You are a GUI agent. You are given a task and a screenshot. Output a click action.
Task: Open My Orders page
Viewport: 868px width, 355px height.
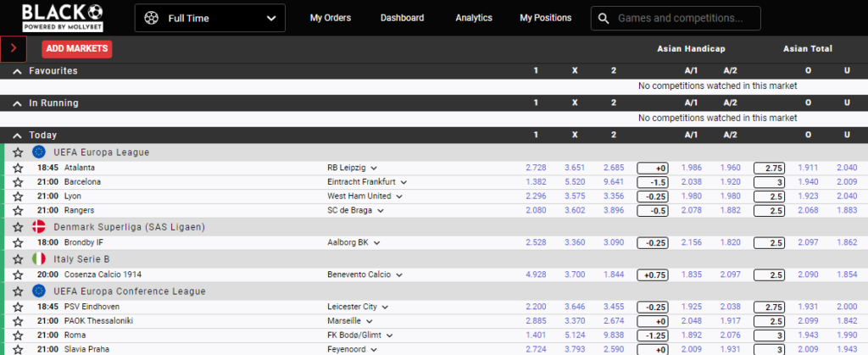pyautogui.click(x=331, y=19)
